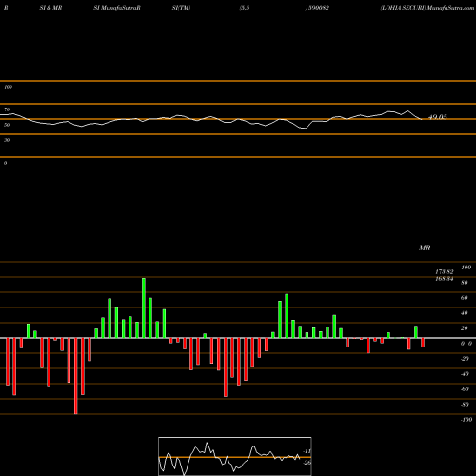
Task: Click the RSI panel 70 level label
Action: 7,109
